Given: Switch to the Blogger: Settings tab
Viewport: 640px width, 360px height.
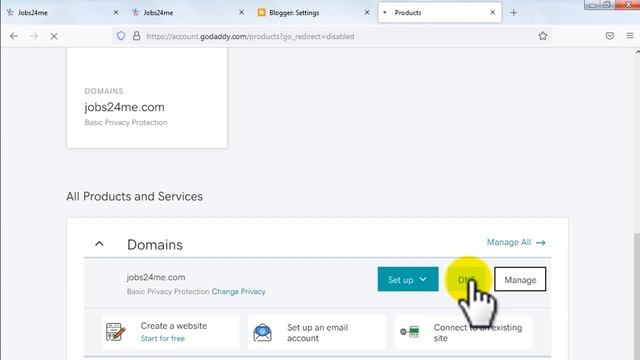Looking at the screenshot, I should (x=314, y=13).
